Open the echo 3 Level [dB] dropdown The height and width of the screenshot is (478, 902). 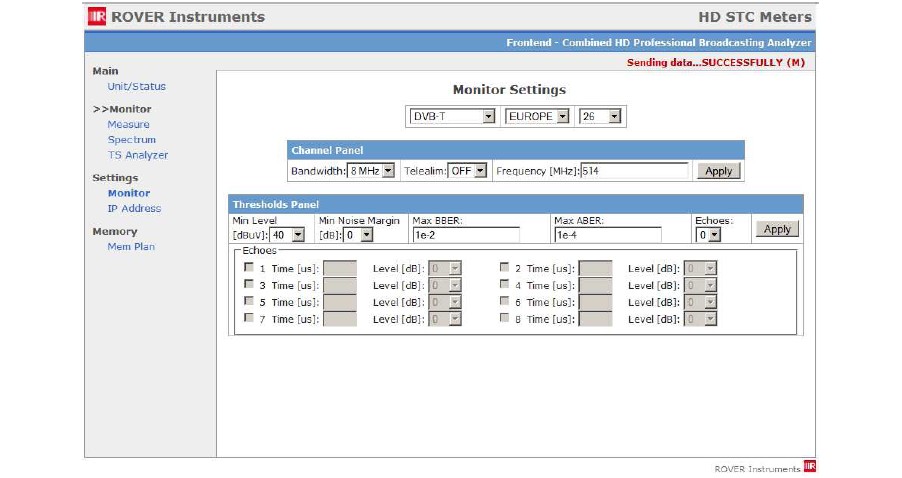pyautogui.click(x=445, y=285)
